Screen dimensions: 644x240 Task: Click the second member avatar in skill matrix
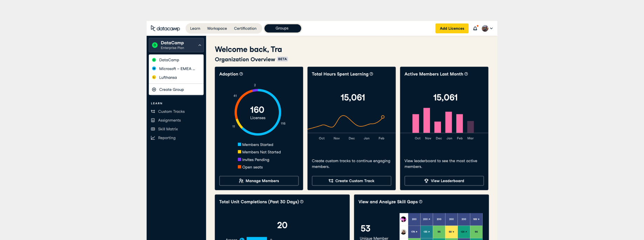point(403,232)
